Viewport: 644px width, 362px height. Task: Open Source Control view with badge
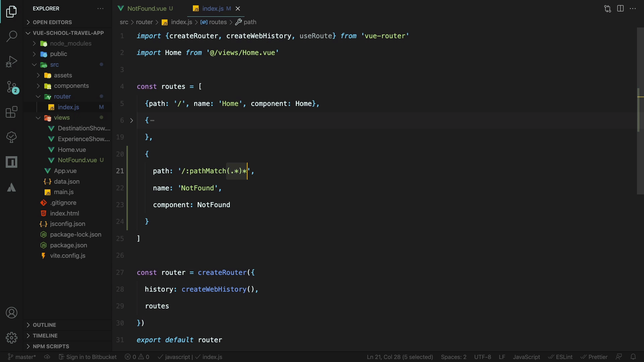click(11, 87)
